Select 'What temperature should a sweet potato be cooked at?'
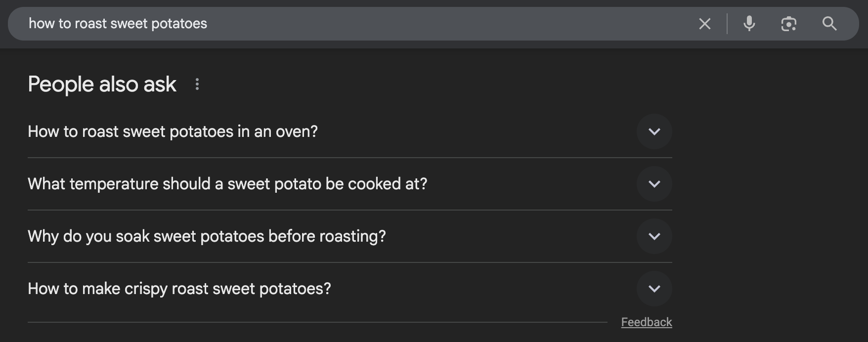The width and height of the screenshot is (868, 342). click(227, 184)
